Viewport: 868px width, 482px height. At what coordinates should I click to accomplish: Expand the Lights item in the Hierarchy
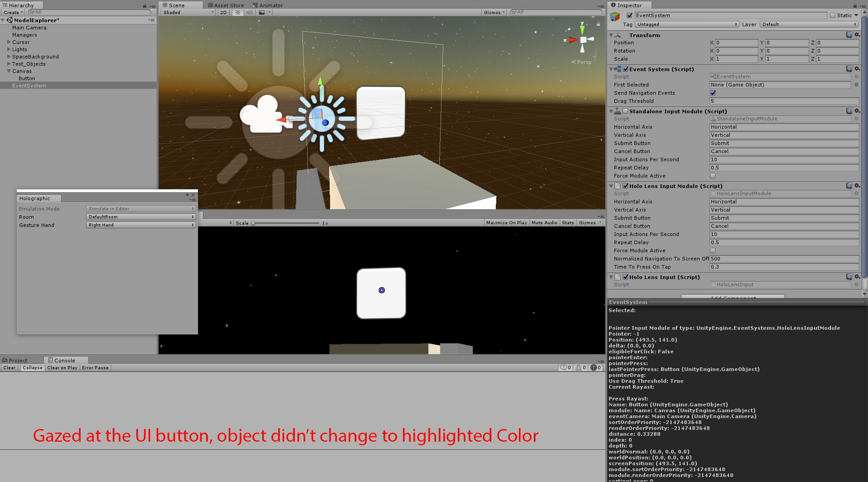9,49
